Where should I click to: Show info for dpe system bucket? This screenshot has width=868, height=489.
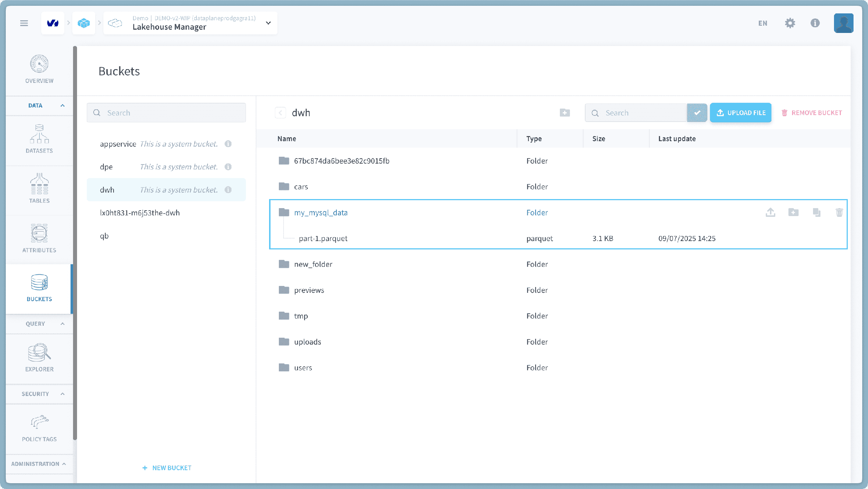(228, 167)
